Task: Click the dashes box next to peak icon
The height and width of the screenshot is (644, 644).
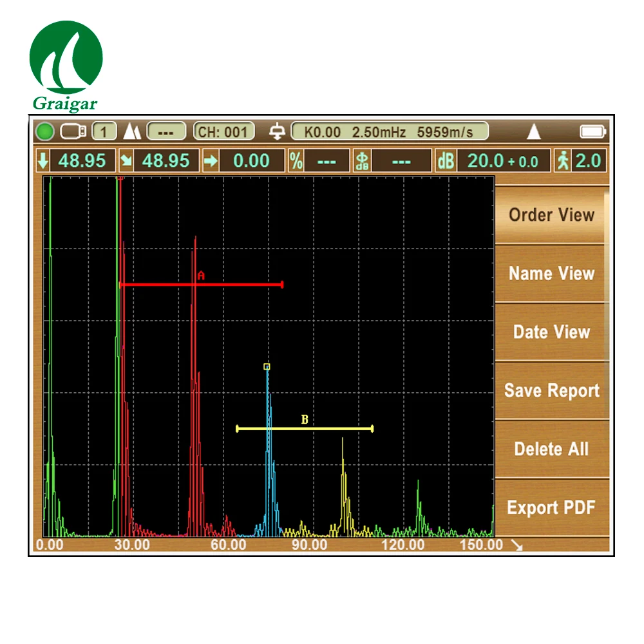Action: tap(166, 132)
